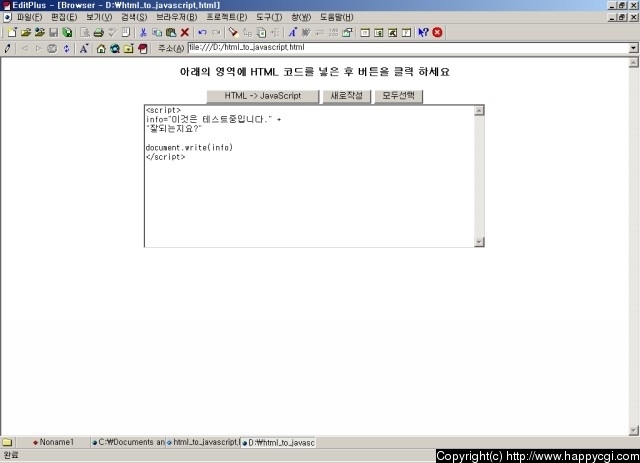Viewport: 640px width, 463px height.
Task: Click the Search globe icon
Action: coord(115,49)
